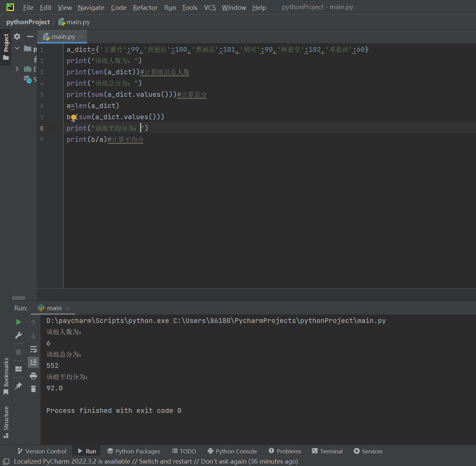Screen dimensions: 476x466
Task: Click the PyCharm logo icon
Action: coord(10,7)
